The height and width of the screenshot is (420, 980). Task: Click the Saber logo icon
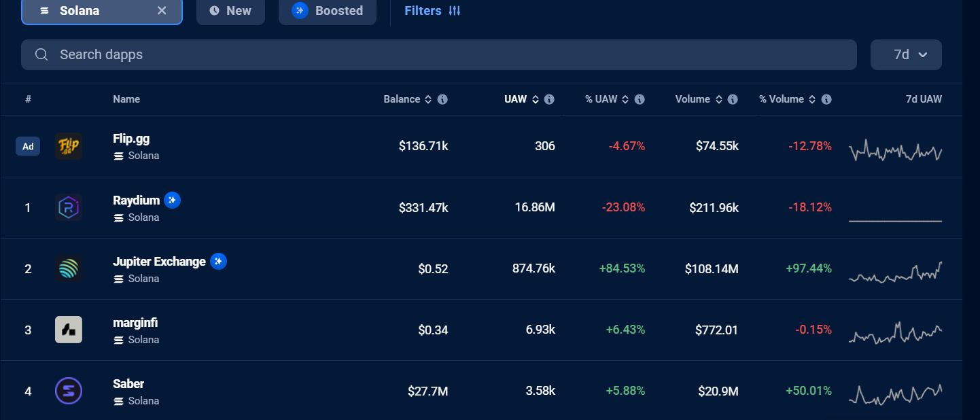coord(69,391)
